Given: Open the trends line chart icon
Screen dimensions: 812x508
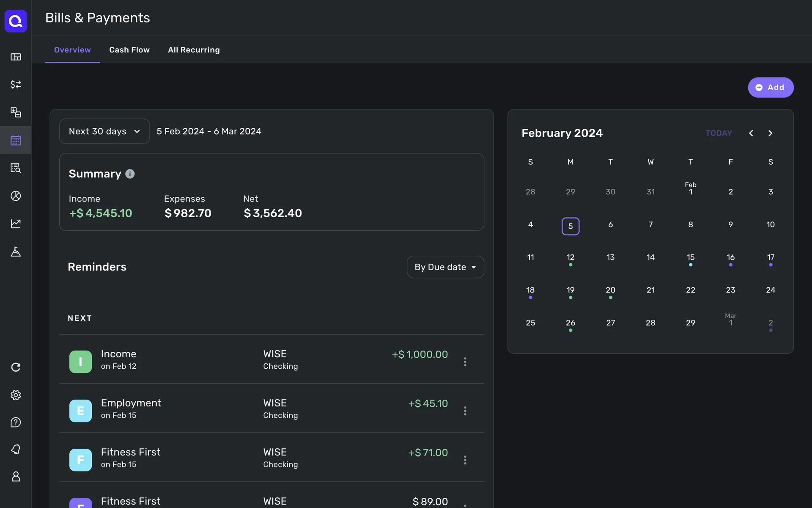Looking at the screenshot, I should (16, 224).
